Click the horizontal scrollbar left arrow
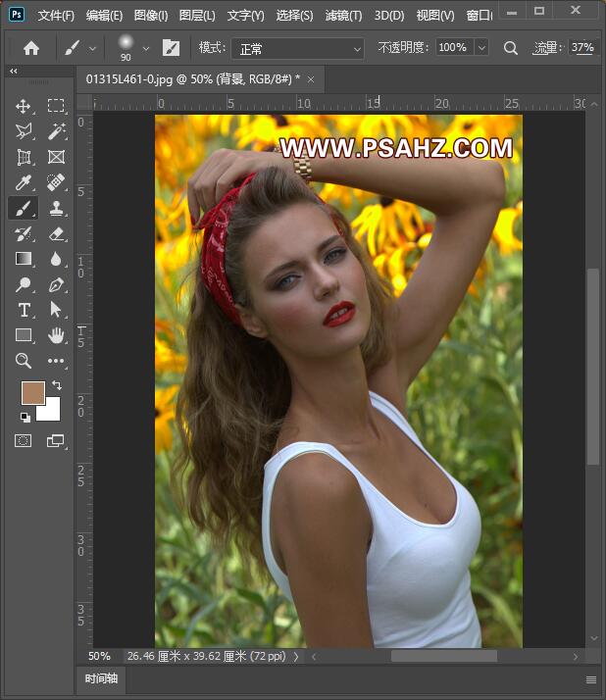Viewport: 606px width, 700px height. pos(314,656)
